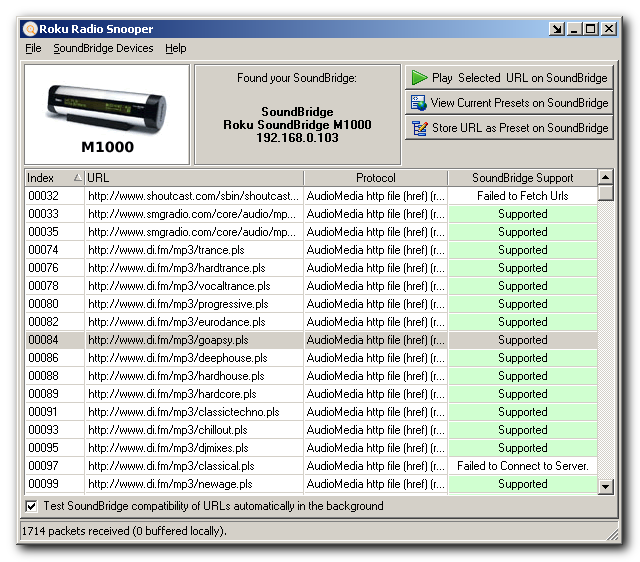Open the Help menu
This screenshot has width=640, height=562.
(176, 48)
